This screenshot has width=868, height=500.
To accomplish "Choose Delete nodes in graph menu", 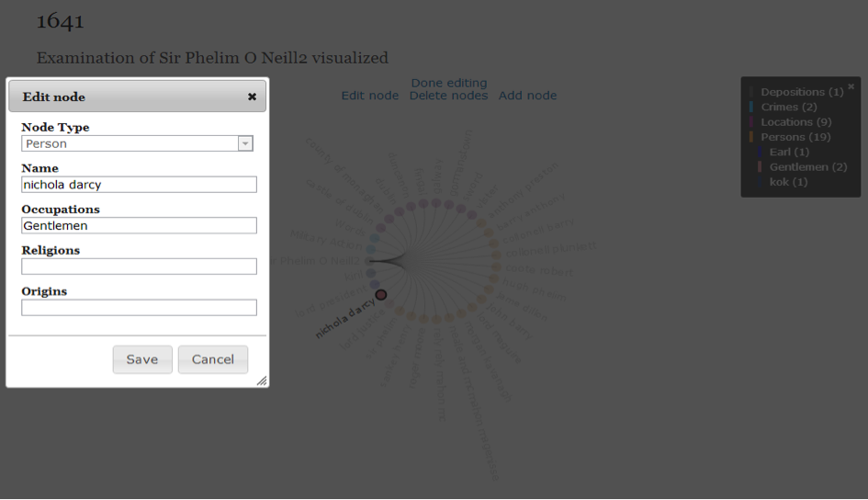I will click(448, 96).
